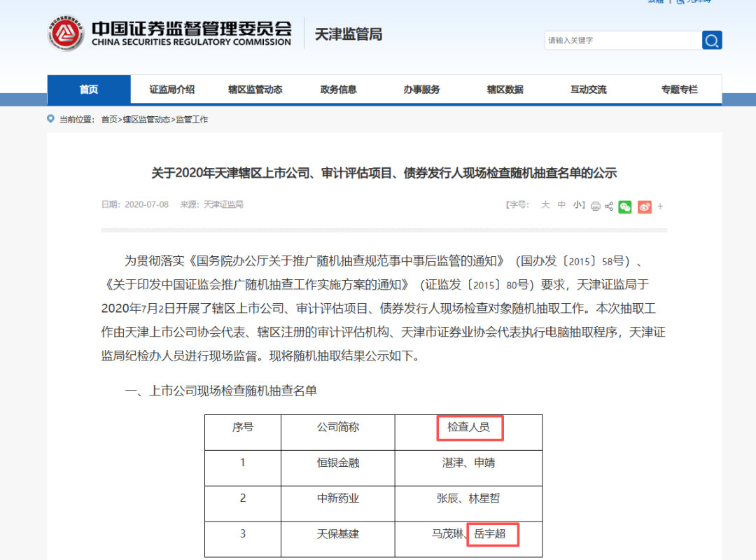This screenshot has width=756, height=560.
Task: Click section heading 一、上市公司现场检查随机抽查名单
Action: click(x=220, y=391)
